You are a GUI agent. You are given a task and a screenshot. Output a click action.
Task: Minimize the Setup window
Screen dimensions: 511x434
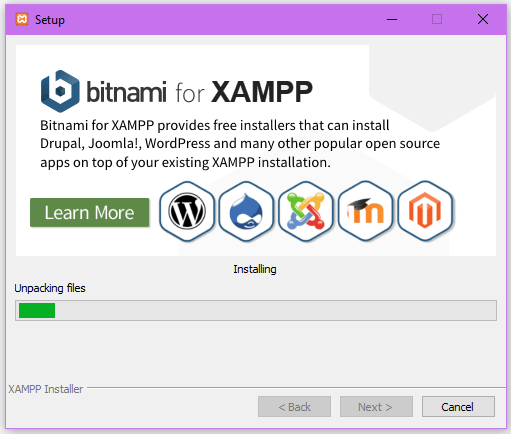pos(392,19)
